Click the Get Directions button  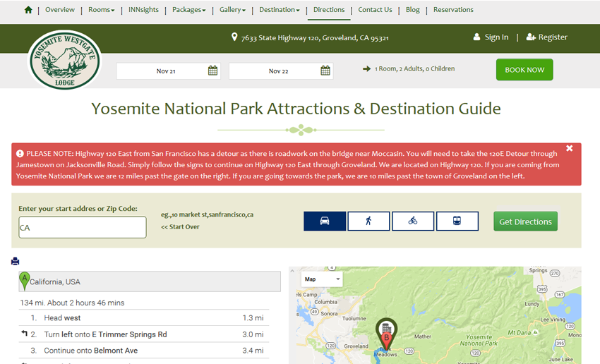tap(525, 222)
